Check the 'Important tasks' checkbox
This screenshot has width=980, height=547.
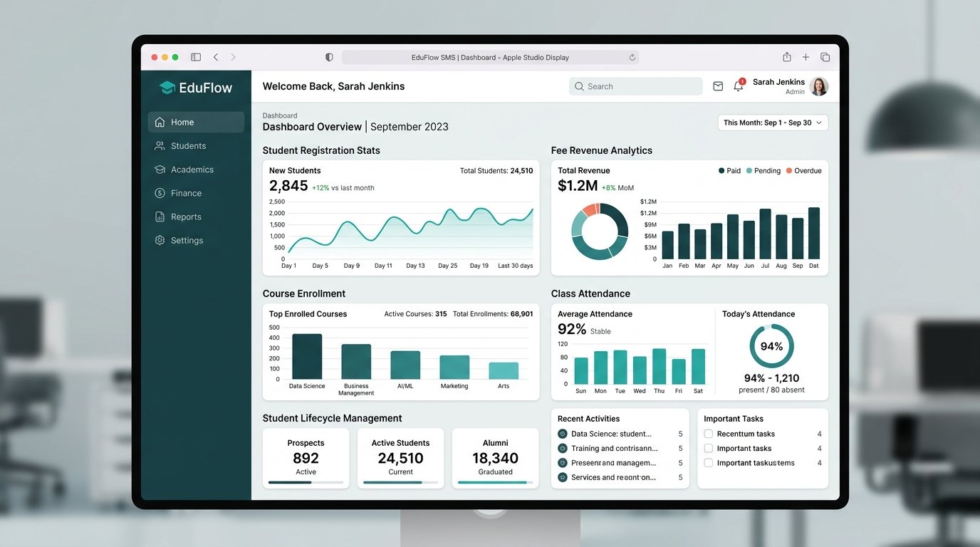[708, 449]
